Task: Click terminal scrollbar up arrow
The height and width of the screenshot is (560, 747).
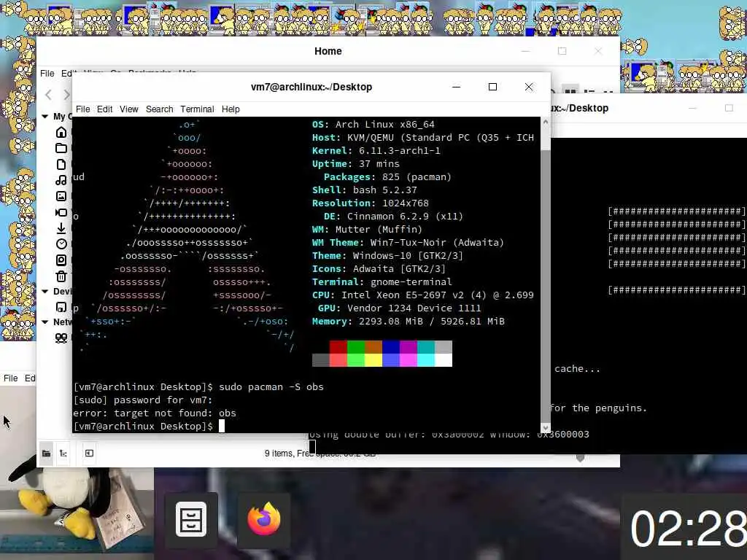Action: (546, 122)
